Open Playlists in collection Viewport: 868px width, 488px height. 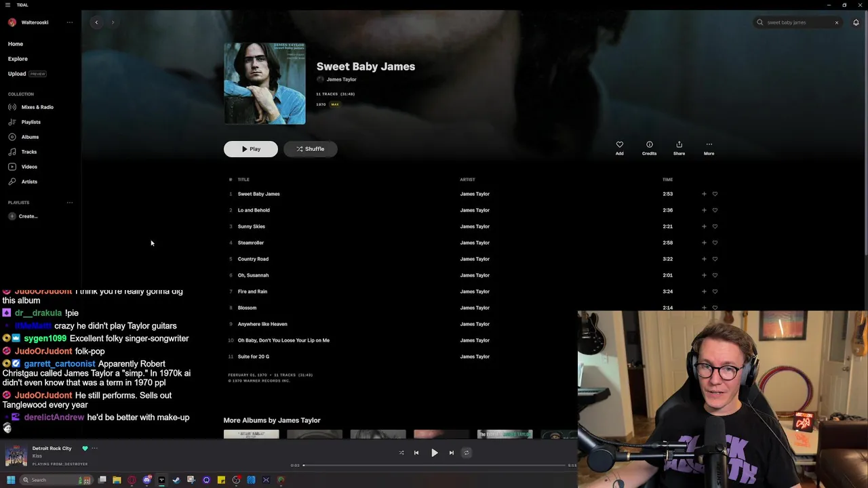click(x=24, y=122)
